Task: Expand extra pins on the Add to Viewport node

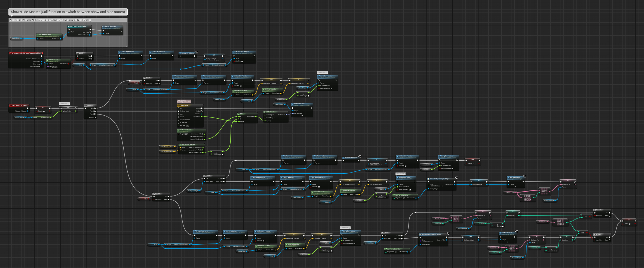Action: coord(516,187)
